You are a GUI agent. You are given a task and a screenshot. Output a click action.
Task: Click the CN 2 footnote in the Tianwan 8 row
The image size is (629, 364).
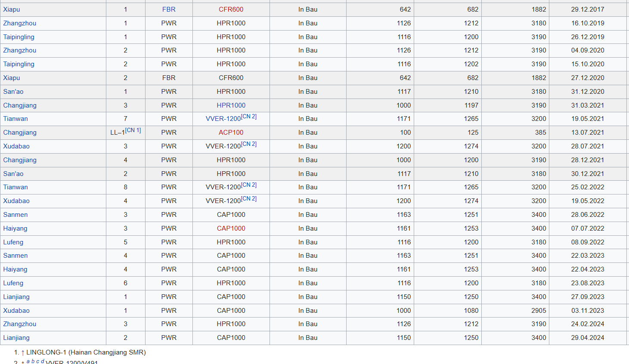[249, 185]
